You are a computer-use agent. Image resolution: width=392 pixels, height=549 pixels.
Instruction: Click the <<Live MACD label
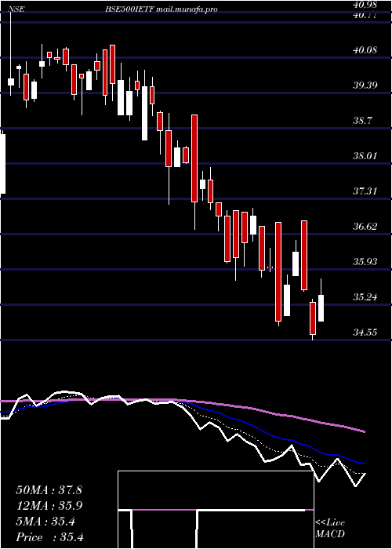[x=330, y=529]
